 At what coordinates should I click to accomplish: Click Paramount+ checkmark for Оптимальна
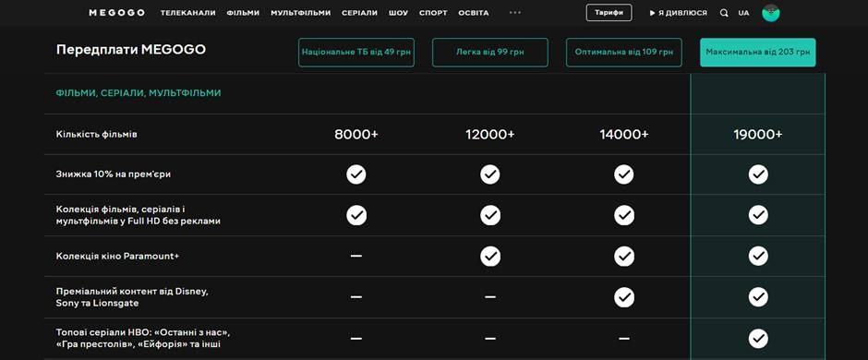tap(624, 256)
